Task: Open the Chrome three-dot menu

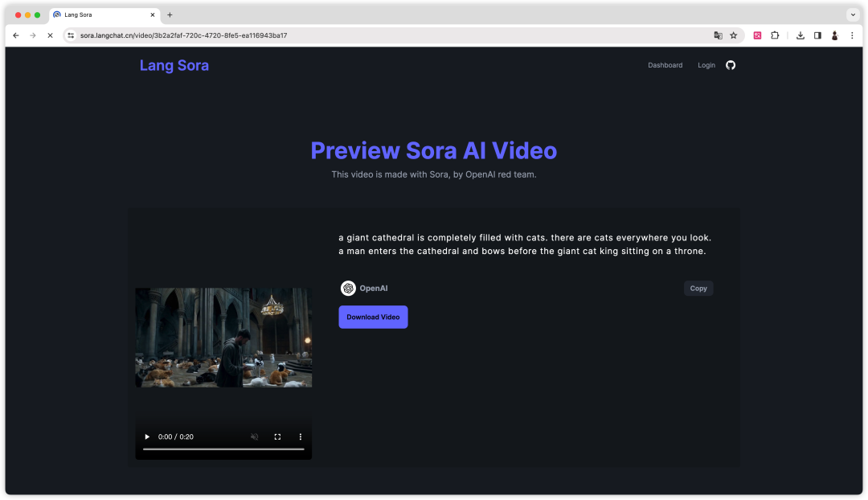Action: [x=852, y=35]
